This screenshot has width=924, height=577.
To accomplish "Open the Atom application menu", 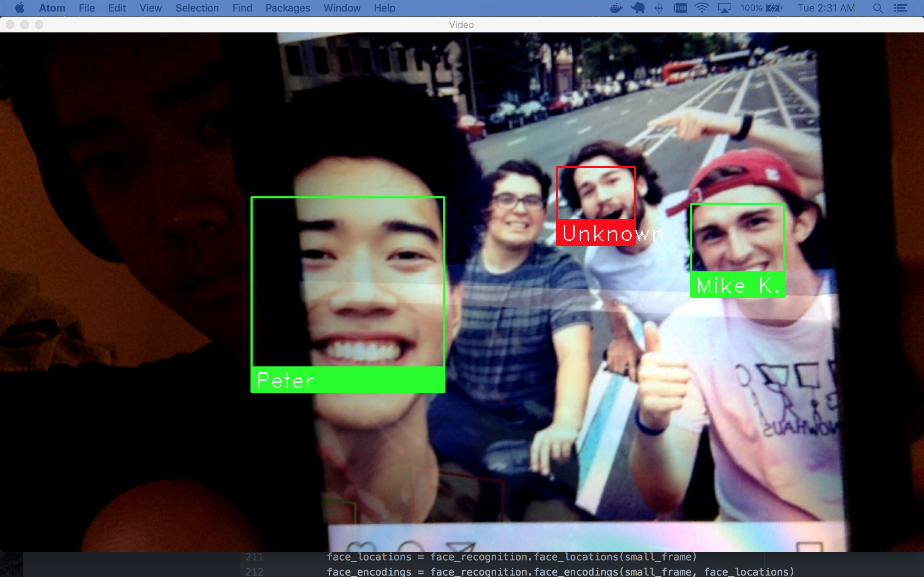I will point(52,8).
